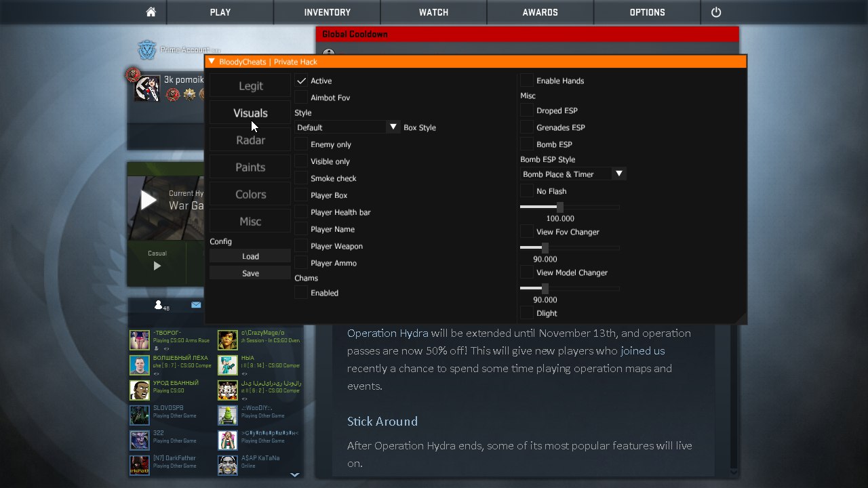This screenshot has width=868, height=488.
Task: Click the No Flash amount slider
Action: point(570,207)
